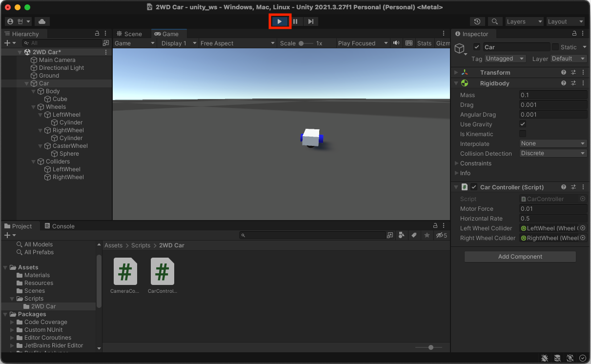The image size is (591, 364).
Task: Open Game view panel kebab menu
Action: pyautogui.click(x=444, y=34)
